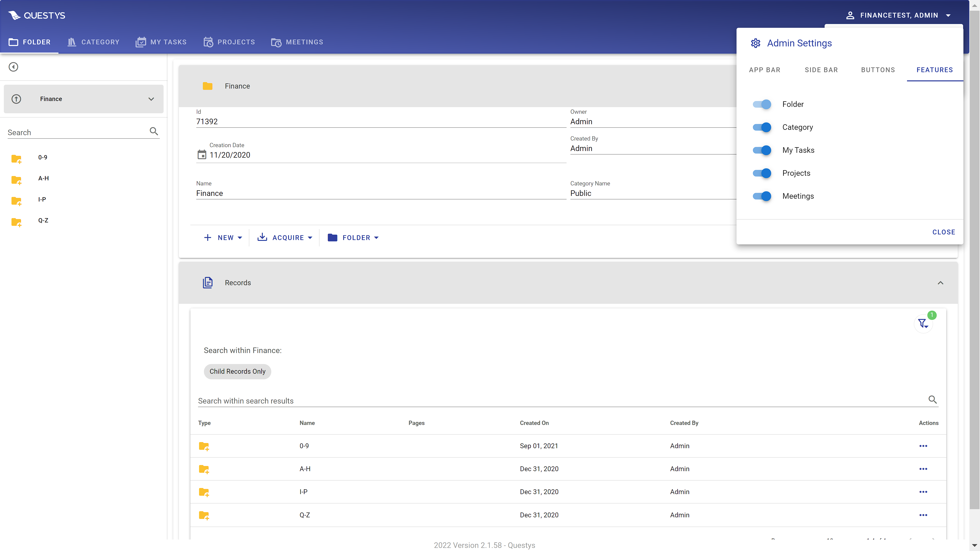Click the Name field containing Finance
This screenshot has width=980, height=551.
click(x=381, y=193)
